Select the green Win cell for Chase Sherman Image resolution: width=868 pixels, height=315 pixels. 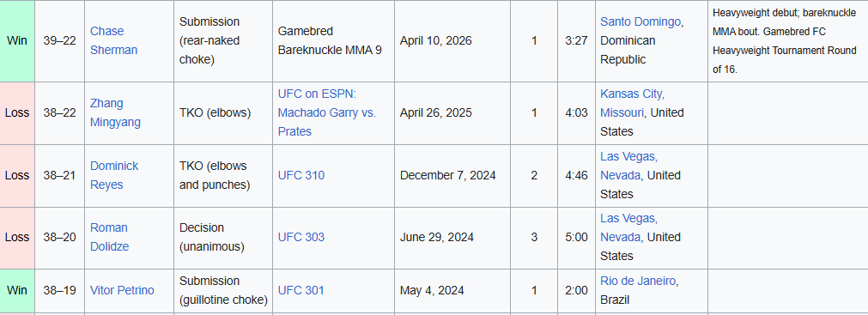[x=17, y=41]
